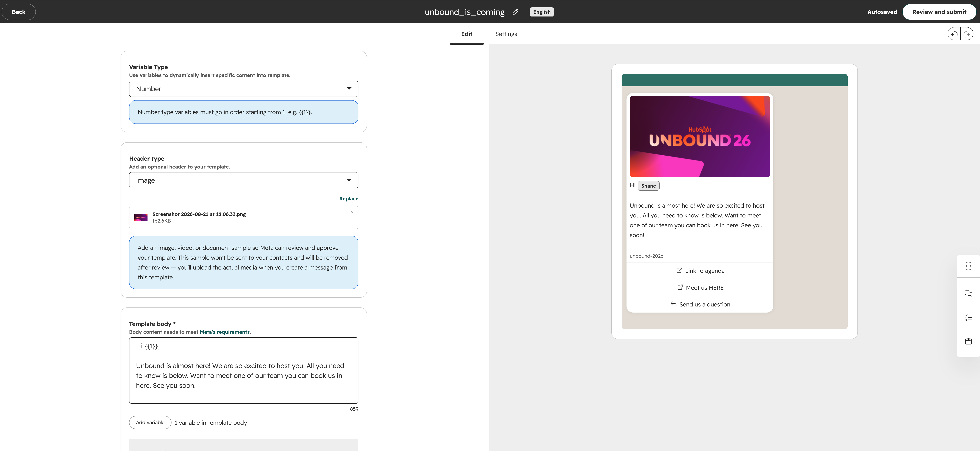
Task: Remove the uploaded screenshot file
Action: click(x=352, y=212)
